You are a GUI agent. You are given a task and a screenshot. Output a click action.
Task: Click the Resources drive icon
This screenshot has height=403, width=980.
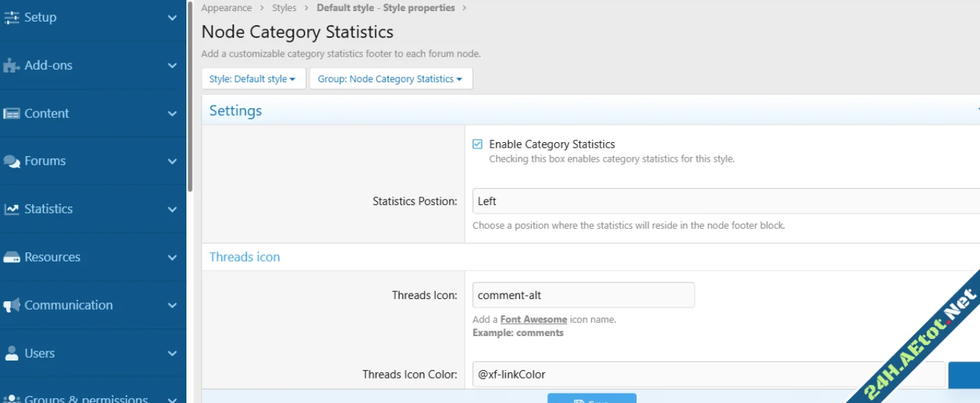(12, 257)
